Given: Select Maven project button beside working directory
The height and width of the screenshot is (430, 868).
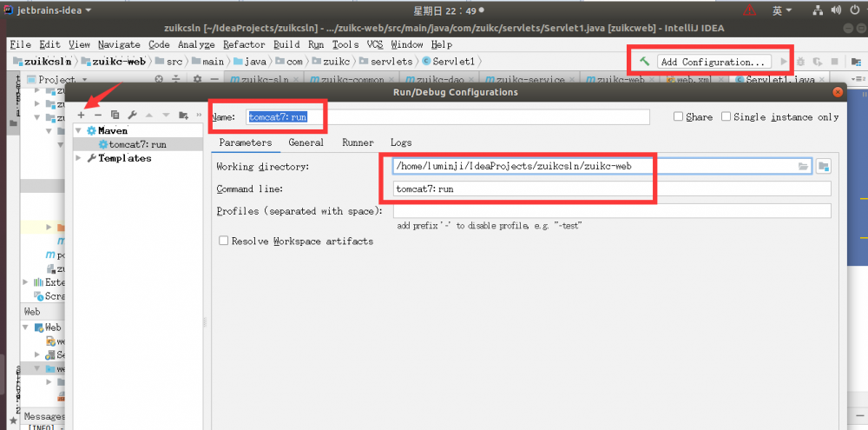Looking at the screenshot, I should pos(823,166).
